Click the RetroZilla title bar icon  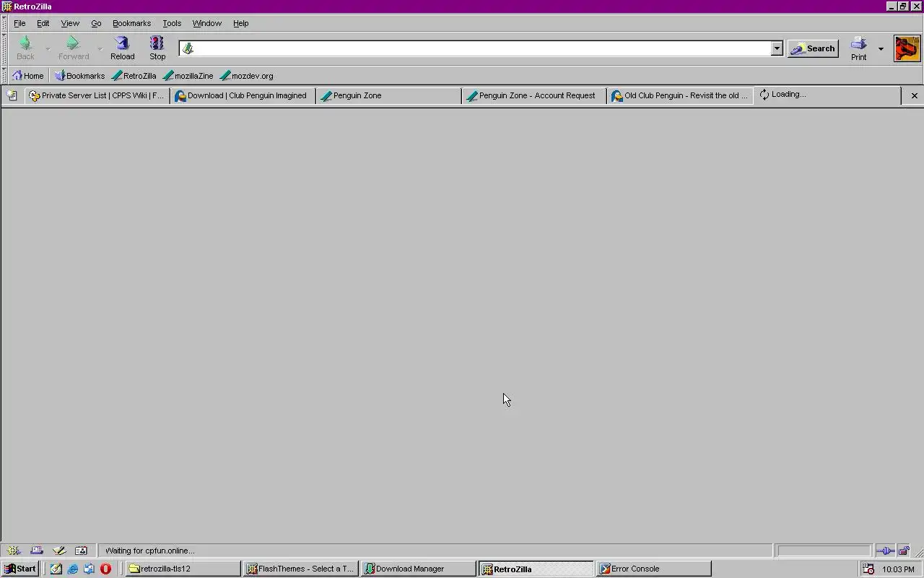point(7,7)
